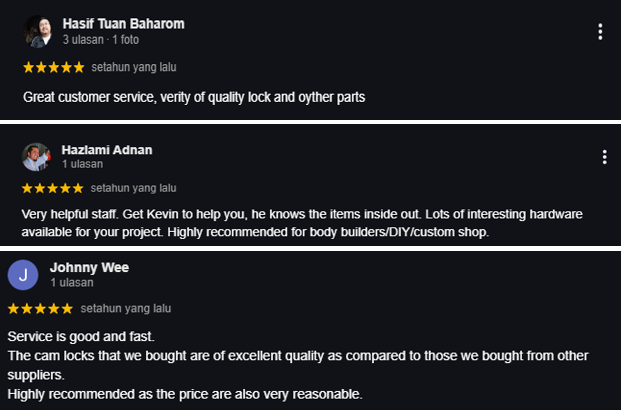The image size is (621, 410).
Task: Click the five-star rating on Johnny Wee's review
Action: click(40, 309)
